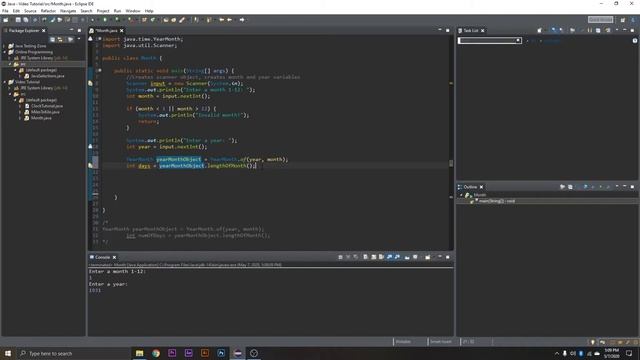Minimize the Outline panel
640x360 pixels.
tap(625, 187)
